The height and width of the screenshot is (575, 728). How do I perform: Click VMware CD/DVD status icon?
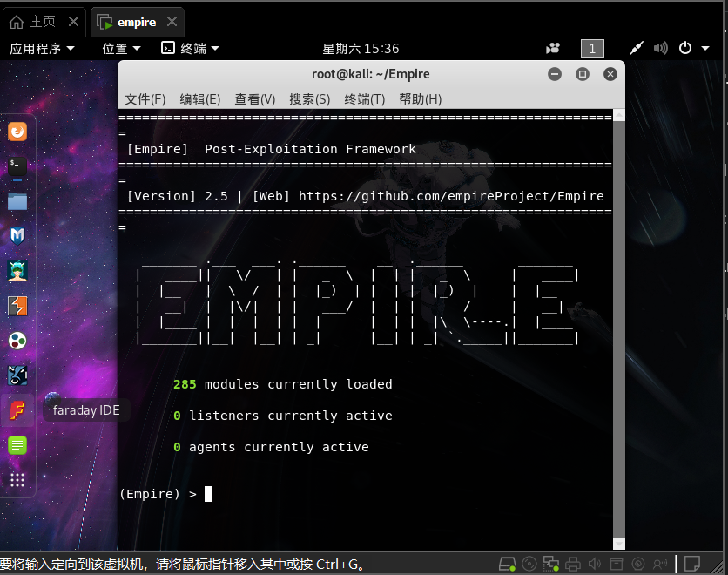point(529,564)
